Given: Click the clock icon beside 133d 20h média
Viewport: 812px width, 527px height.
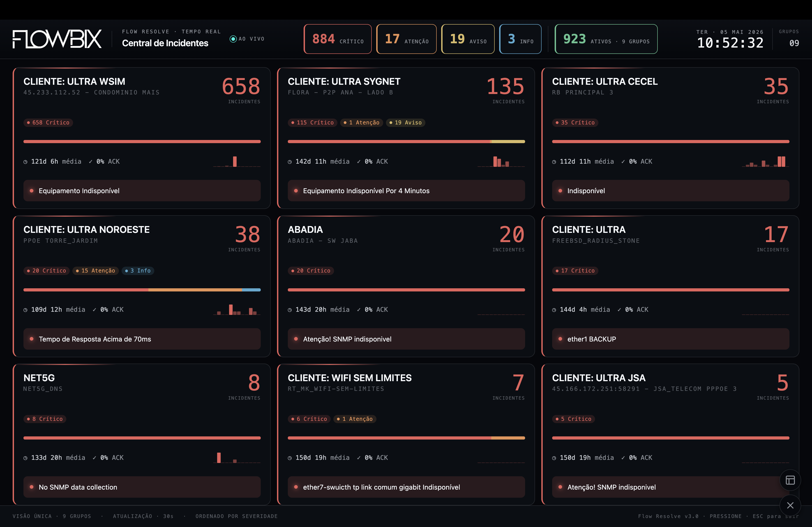Looking at the screenshot, I should 25,458.
